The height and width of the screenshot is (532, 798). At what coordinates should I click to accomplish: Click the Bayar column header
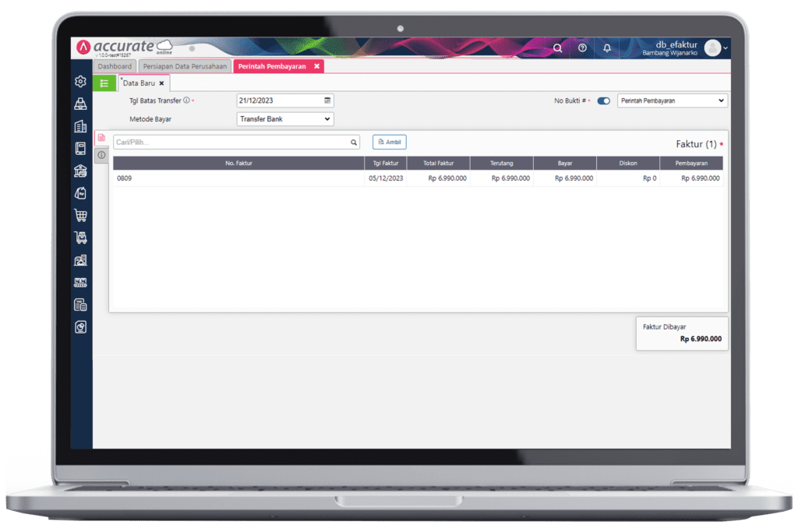[x=565, y=164]
